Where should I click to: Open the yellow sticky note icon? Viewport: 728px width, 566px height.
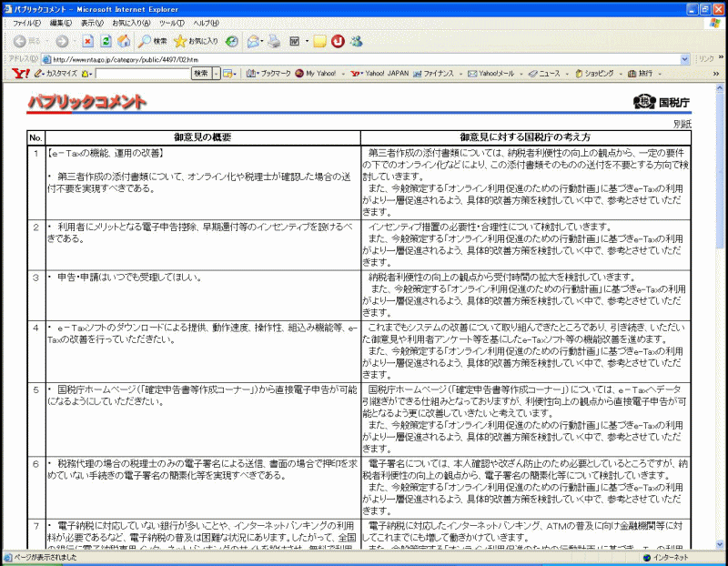pyautogui.click(x=319, y=41)
